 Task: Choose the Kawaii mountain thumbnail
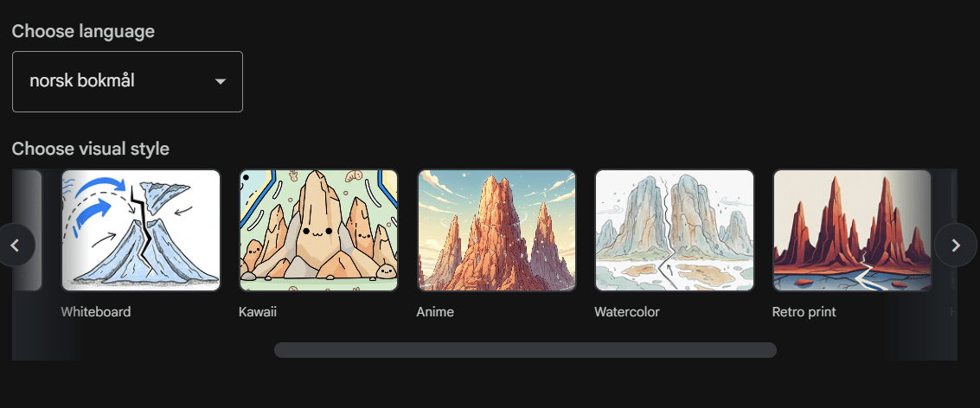point(319,231)
